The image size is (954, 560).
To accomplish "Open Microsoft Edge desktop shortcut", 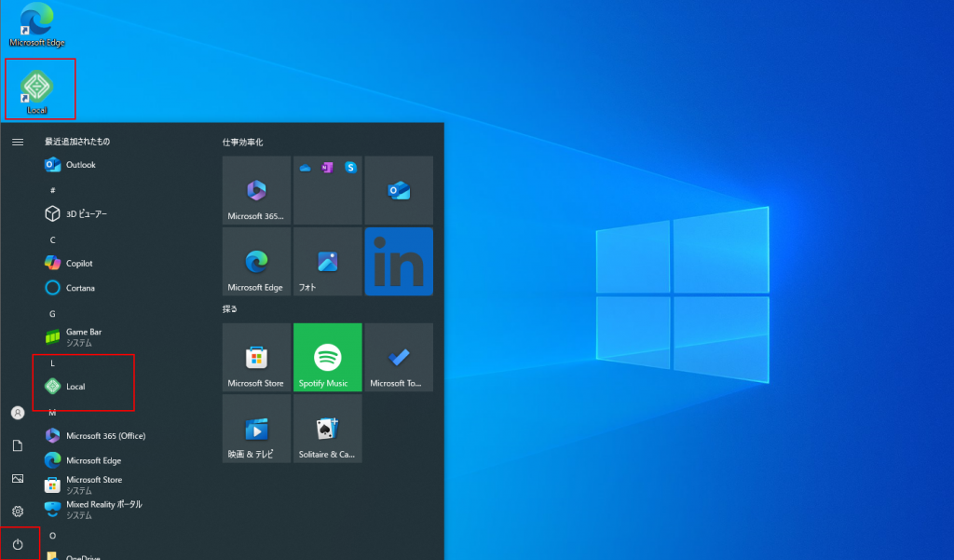I will point(37,22).
